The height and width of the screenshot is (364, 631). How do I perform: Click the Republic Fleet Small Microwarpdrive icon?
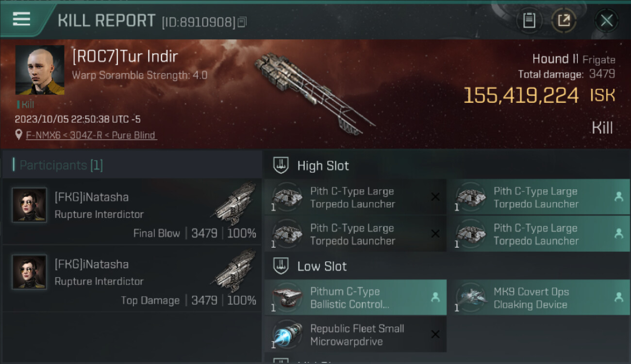(x=286, y=334)
